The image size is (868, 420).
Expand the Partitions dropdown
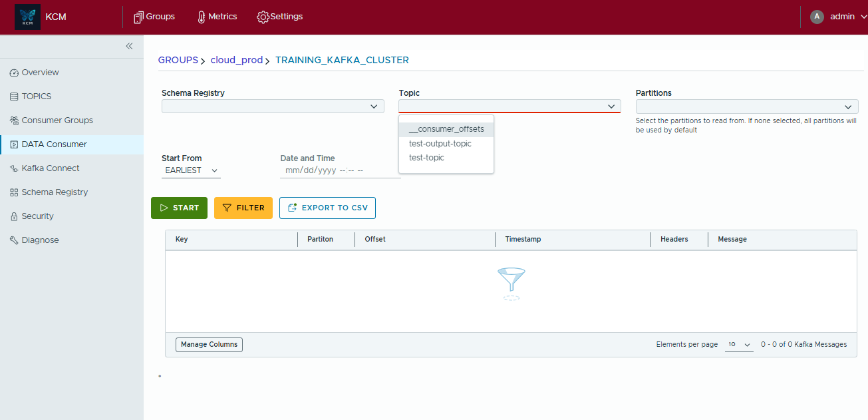pos(746,106)
